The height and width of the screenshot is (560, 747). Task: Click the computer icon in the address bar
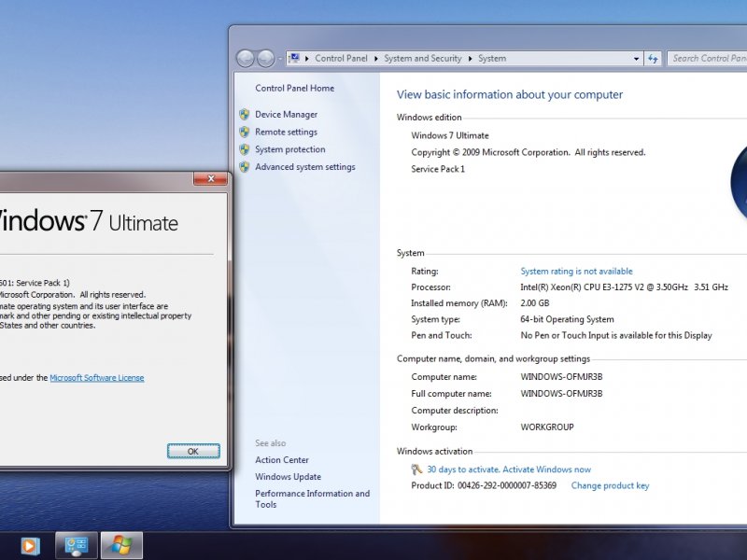pyautogui.click(x=294, y=58)
